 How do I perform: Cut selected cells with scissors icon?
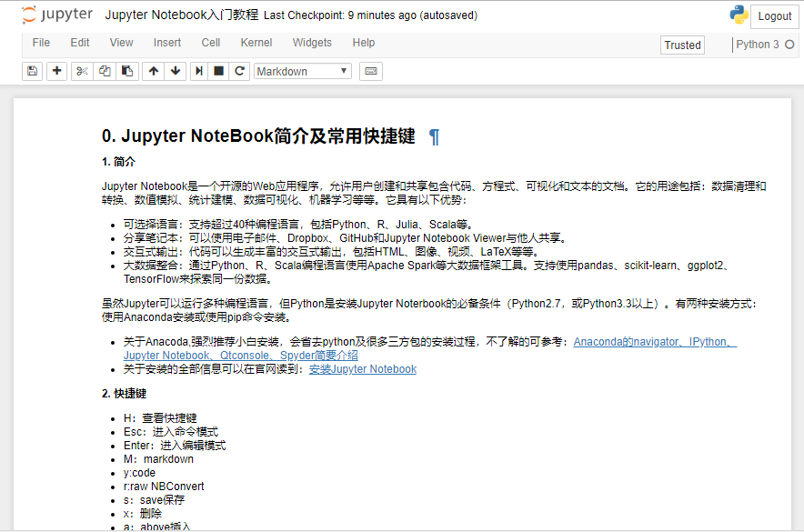(x=82, y=71)
